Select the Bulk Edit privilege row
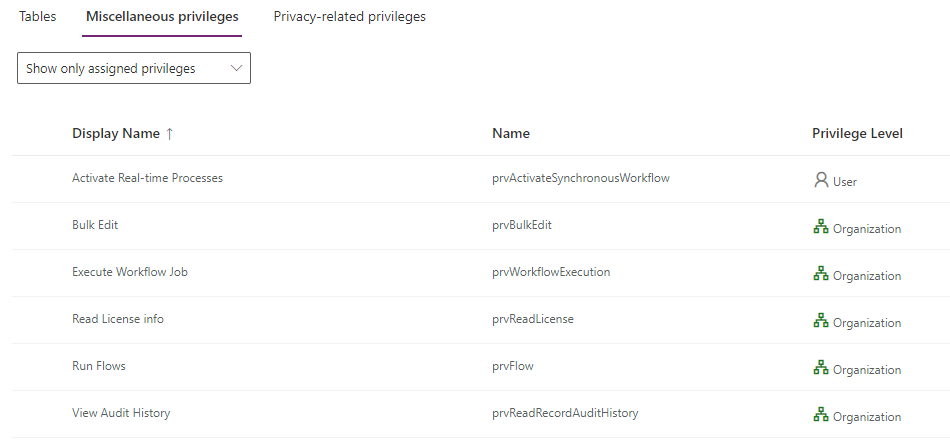950x445 pixels. [x=95, y=225]
